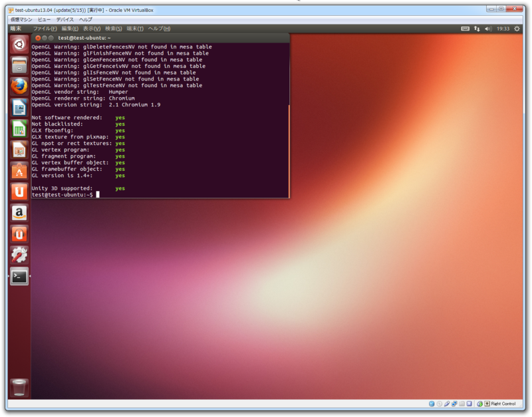
Task: Open Ubuntu Software Center
Action: (x=19, y=171)
